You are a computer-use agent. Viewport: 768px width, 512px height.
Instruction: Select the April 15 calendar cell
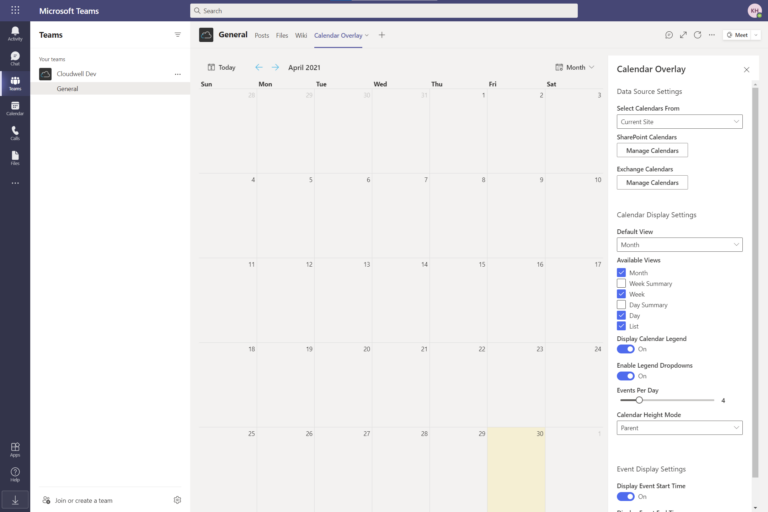[x=458, y=300]
